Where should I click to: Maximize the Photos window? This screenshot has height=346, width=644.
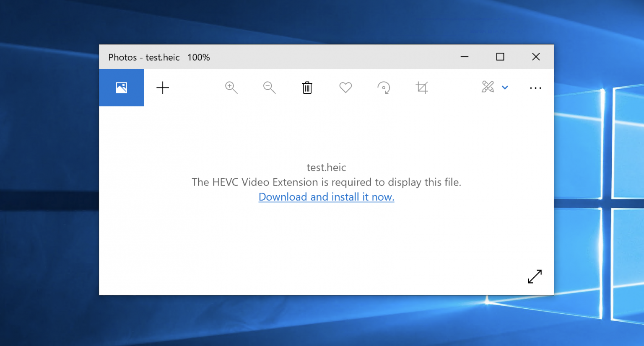(x=500, y=57)
